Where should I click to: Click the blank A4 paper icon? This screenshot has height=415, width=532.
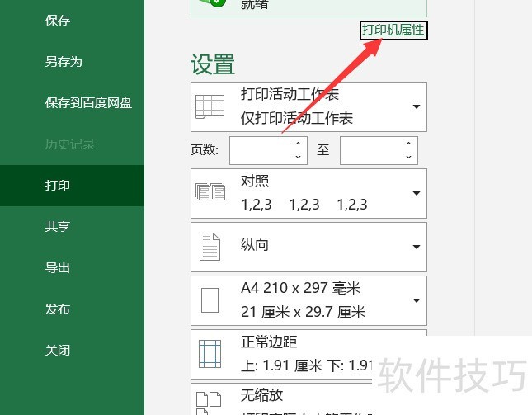(210, 300)
